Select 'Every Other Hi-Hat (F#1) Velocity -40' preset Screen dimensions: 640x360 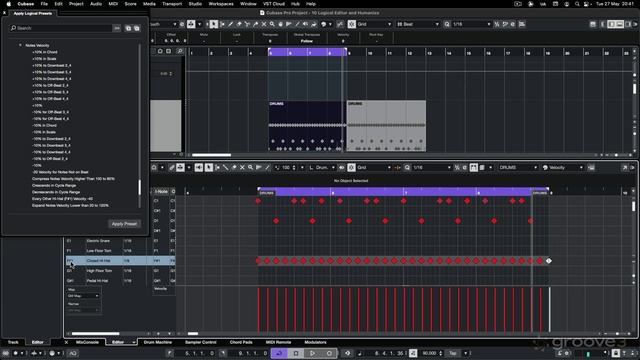[62, 199]
